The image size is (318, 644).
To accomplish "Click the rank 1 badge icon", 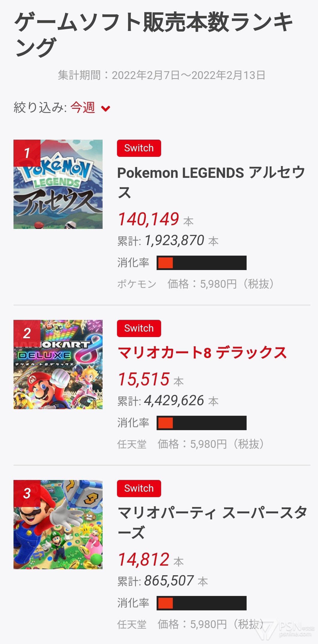I will click(x=27, y=153).
